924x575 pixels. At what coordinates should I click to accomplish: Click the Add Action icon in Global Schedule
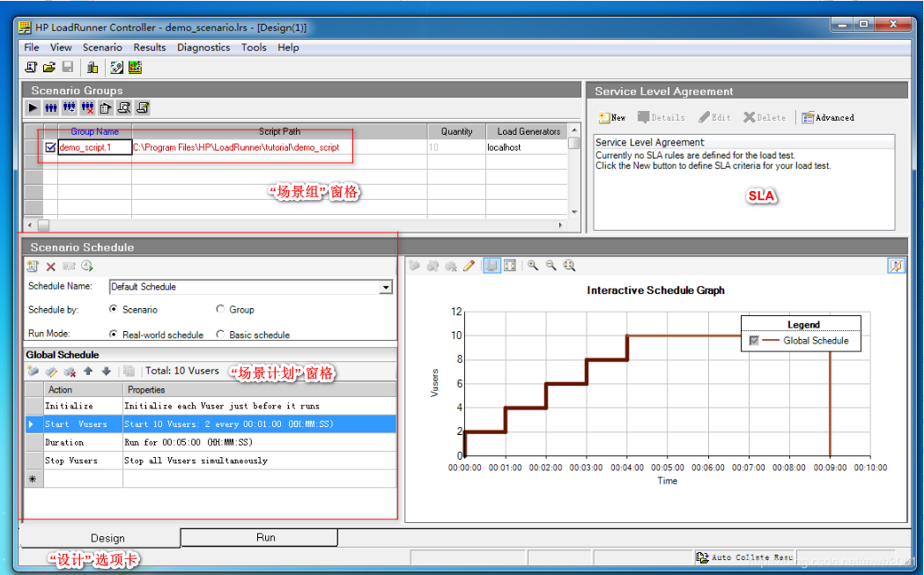33,372
